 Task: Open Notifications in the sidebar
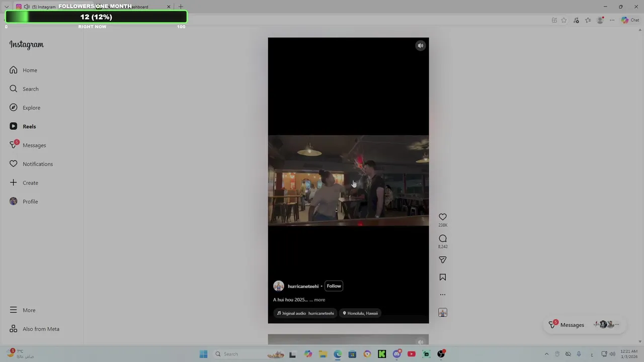pyautogui.click(x=31, y=164)
